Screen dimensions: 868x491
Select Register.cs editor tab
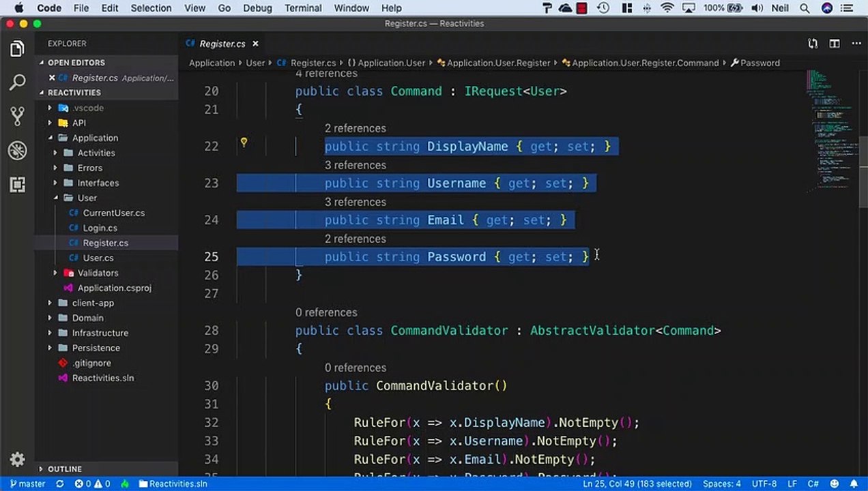click(x=222, y=44)
